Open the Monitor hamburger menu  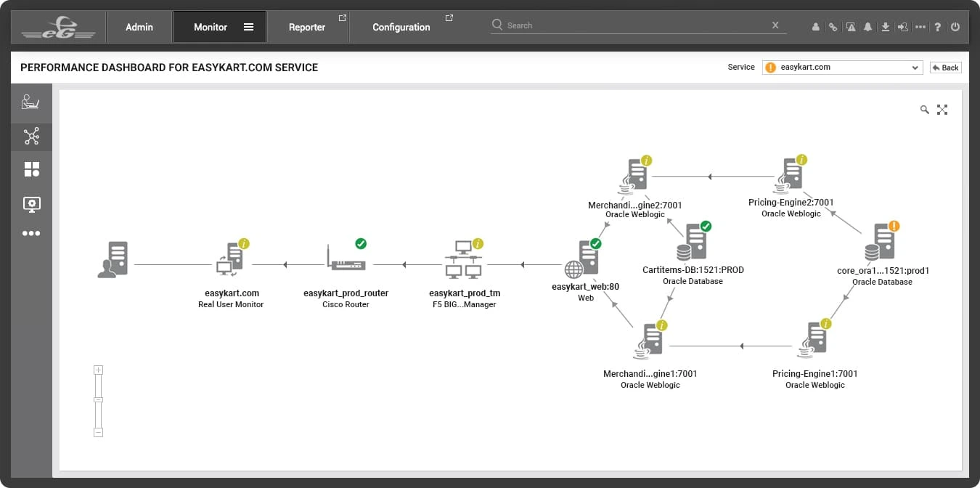click(x=248, y=27)
